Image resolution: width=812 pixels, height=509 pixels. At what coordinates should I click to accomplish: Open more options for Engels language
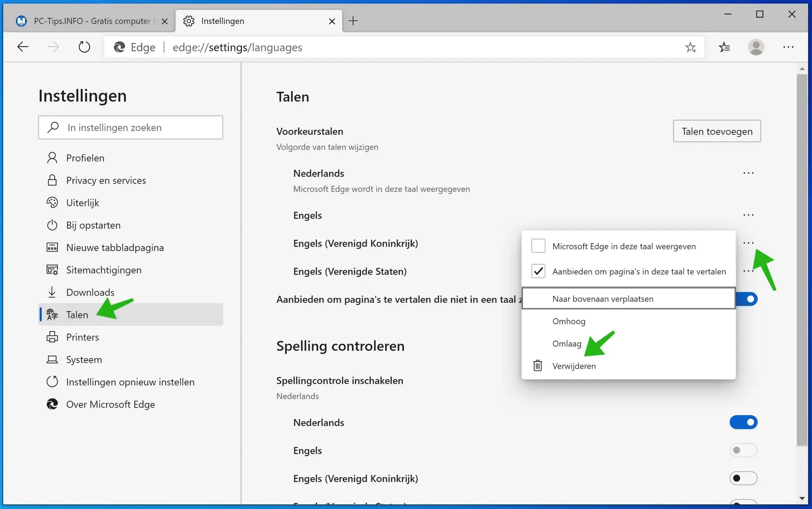(748, 215)
